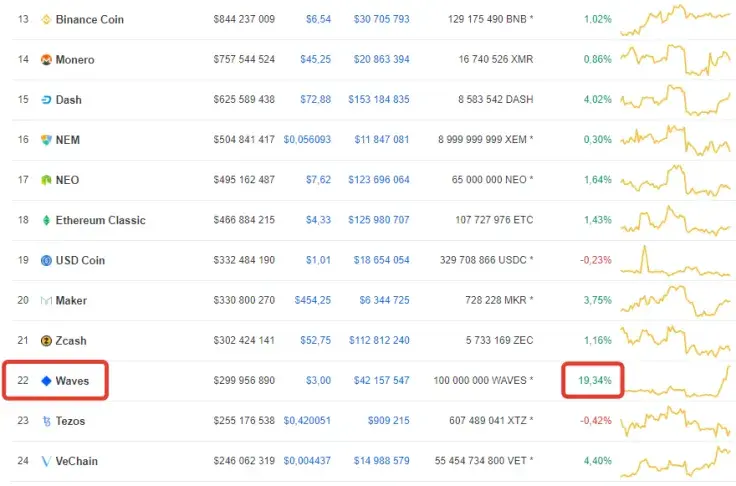The height and width of the screenshot is (486, 736).
Task: Click Monero price $45,25
Action: (x=316, y=60)
